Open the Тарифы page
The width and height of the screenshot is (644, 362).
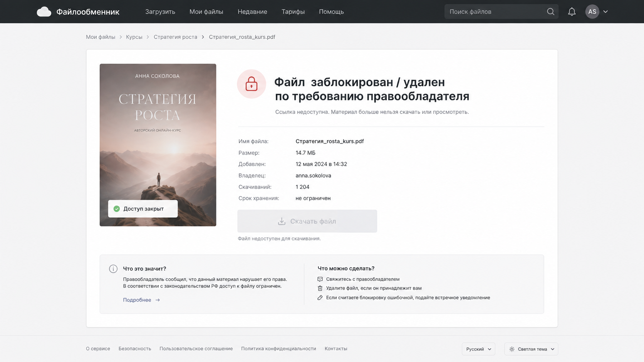point(293,12)
